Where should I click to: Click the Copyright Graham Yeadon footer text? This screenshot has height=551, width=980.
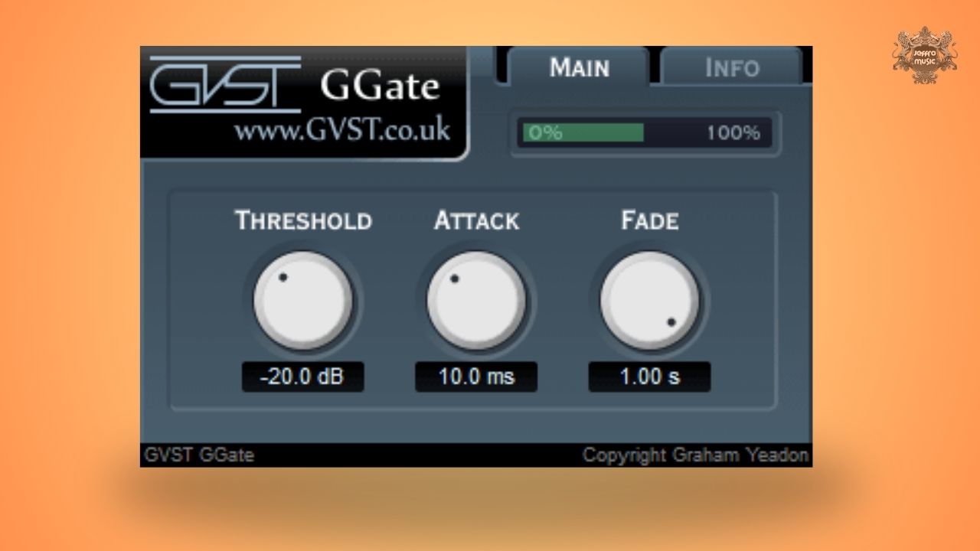tap(695, 455)
